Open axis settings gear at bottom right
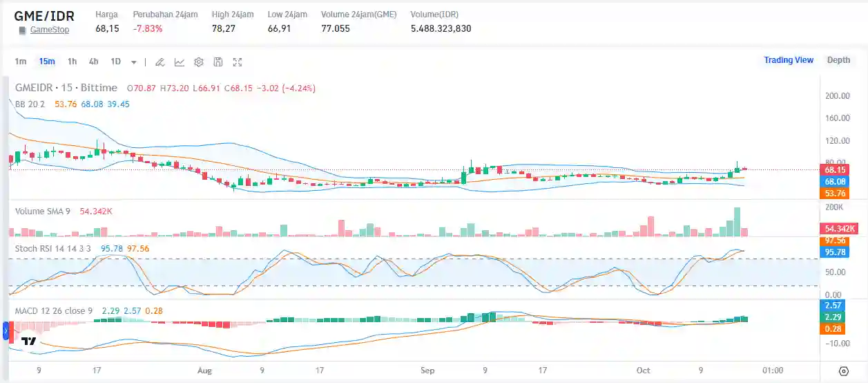Image resolution: width=868 pixels, height=383 pixels. coord(843,371)
